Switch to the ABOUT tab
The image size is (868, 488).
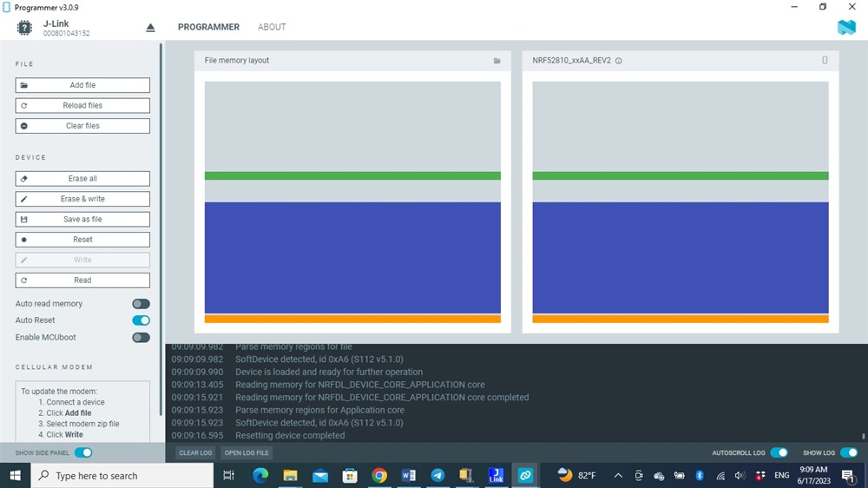[x=272, y=27]
